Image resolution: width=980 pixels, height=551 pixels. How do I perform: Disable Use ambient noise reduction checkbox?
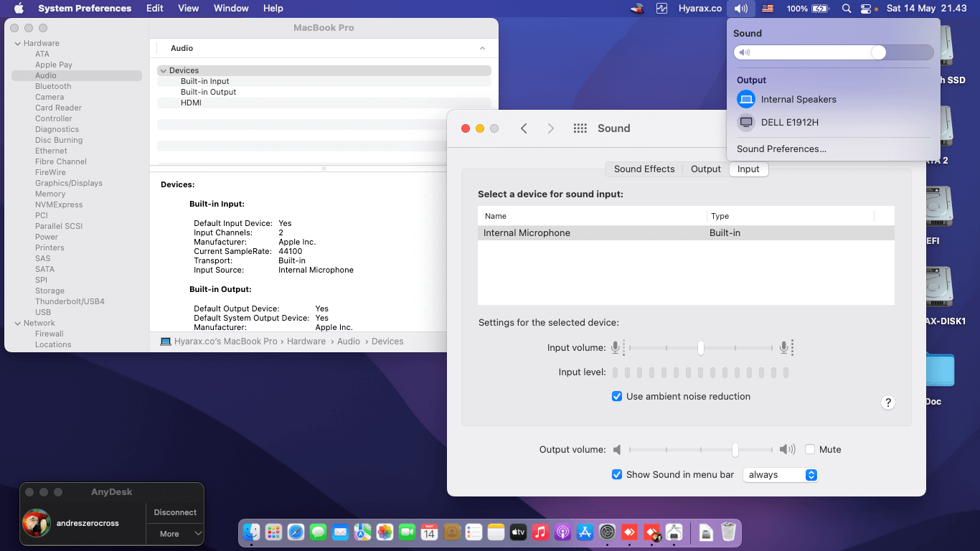pos(617,396)
